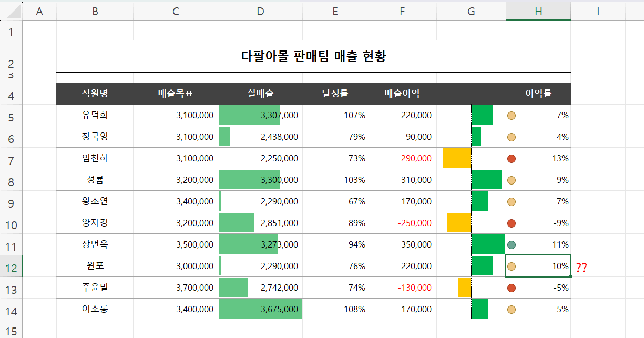This screenshot has height=338, width=644.
Task: Click the green bar cell in row 11
Action: click(471, 244)
